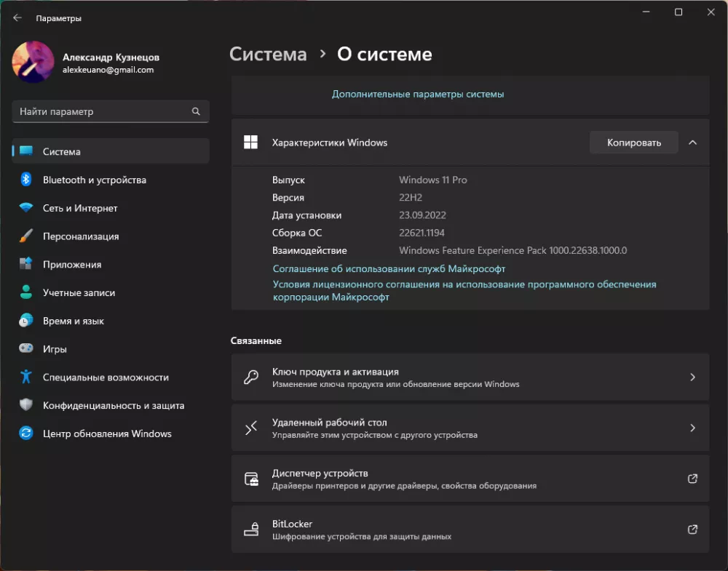Open Дополнительные параметры системы link

[x=418, y=94]
